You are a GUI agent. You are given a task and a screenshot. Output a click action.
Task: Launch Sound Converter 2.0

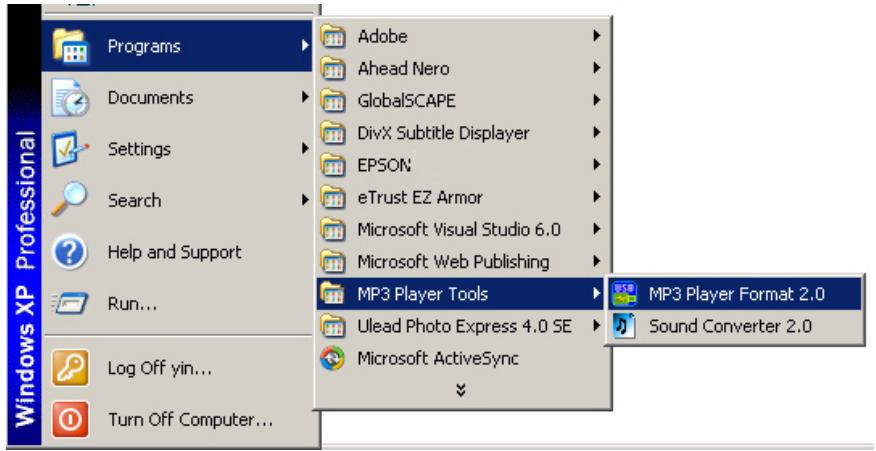click(735, 326)
